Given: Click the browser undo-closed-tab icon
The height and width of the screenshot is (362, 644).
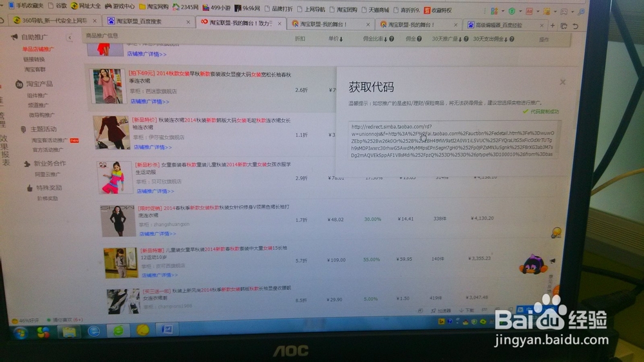Looking at the screenshot, I should click(x=576, y=26).
